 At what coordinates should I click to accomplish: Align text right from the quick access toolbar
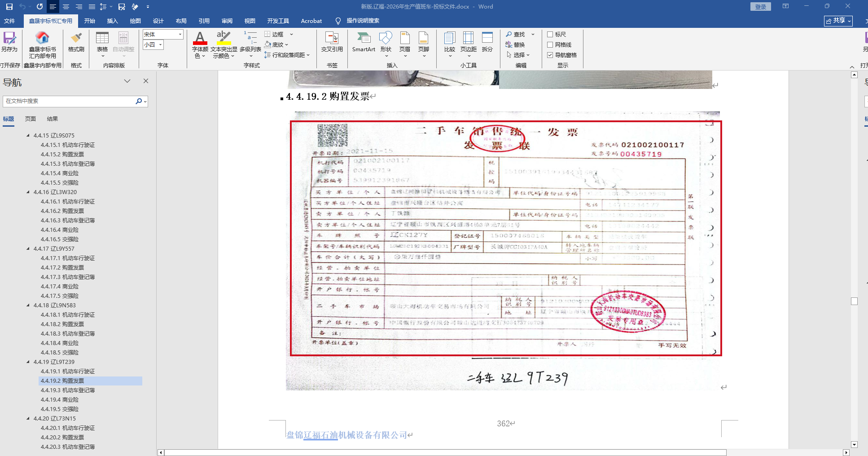point(79,7)
